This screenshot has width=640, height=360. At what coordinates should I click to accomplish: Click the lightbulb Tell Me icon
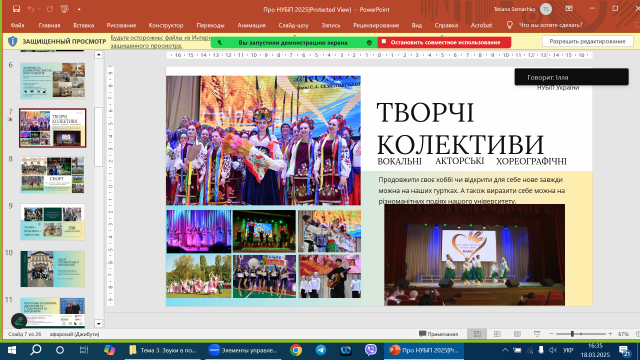(x=509, y=25)
